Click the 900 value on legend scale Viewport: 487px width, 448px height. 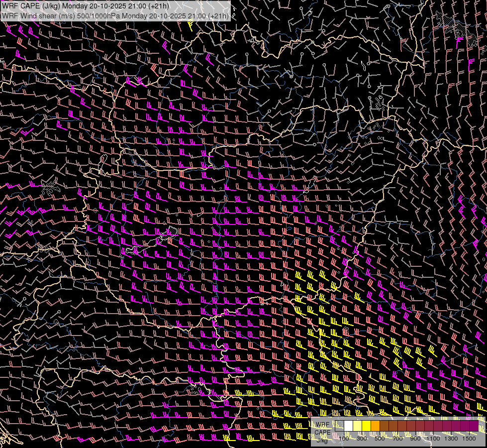415,439
